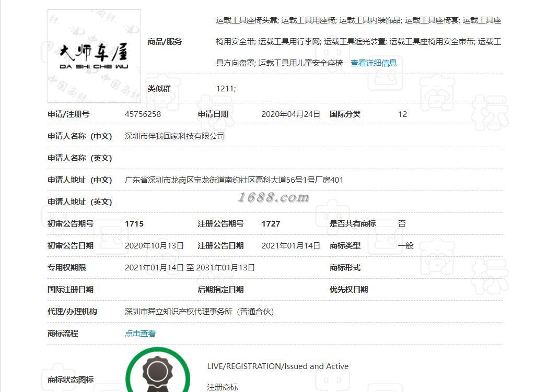
Task: Select LIVE/REGISTRATION/Issued and Active status text
Action: point(278,366)
